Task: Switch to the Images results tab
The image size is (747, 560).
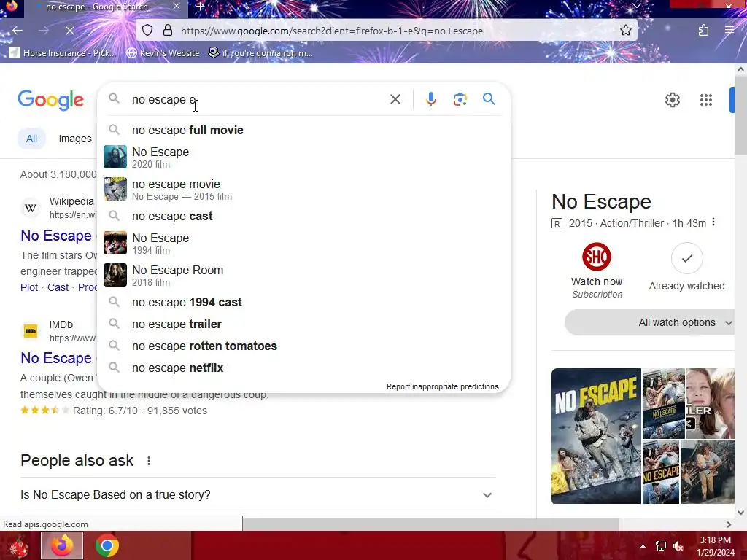Action: click(75, 139)
